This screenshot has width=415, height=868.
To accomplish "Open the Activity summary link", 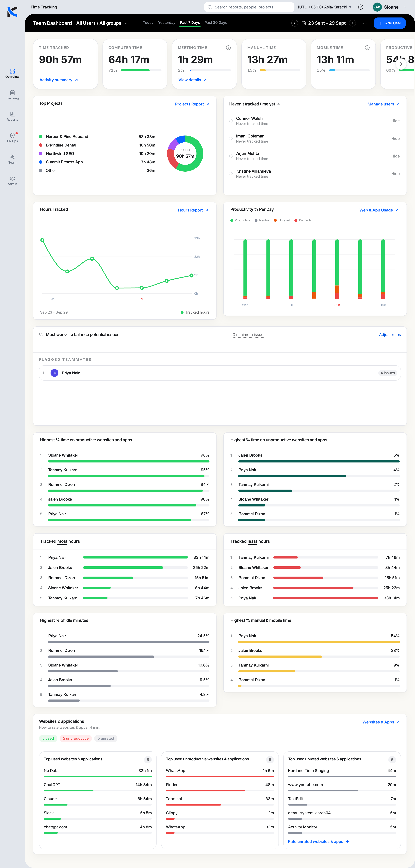I will click(x=59, y=80).
